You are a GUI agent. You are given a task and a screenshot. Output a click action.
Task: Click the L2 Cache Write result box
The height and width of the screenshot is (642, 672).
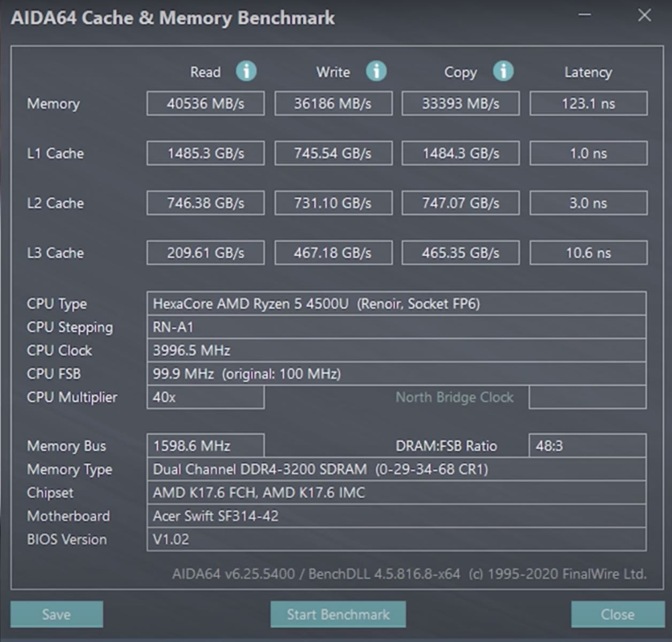coord(333,203)
